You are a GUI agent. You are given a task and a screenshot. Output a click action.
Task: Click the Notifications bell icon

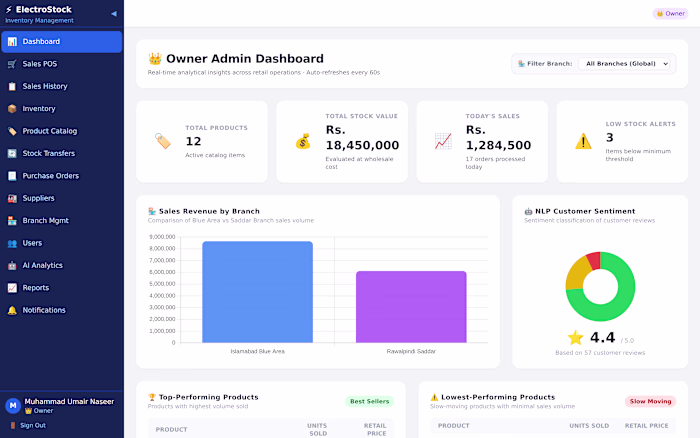(x=12, y=310)
